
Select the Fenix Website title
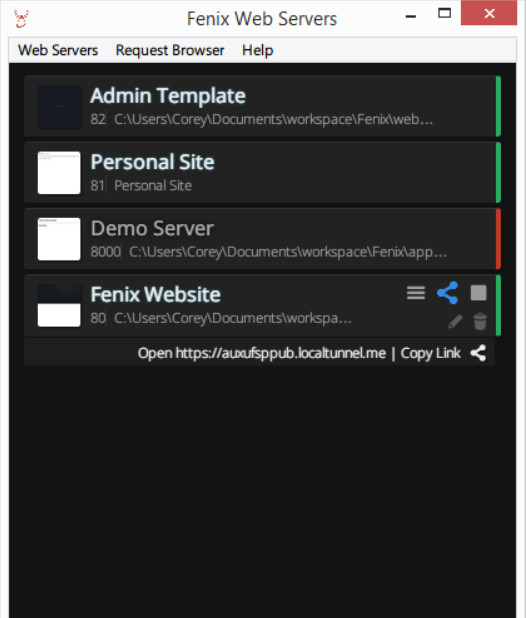(156, 294)
